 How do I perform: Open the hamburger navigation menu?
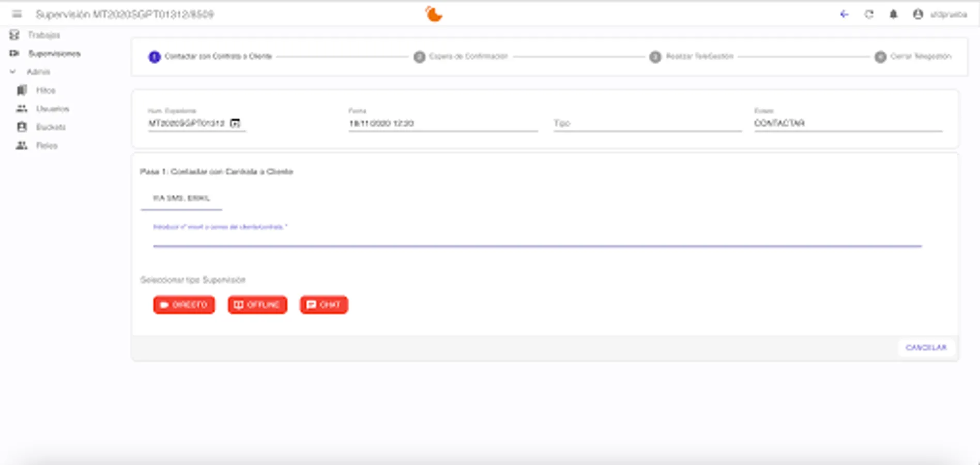pos(18,14)
